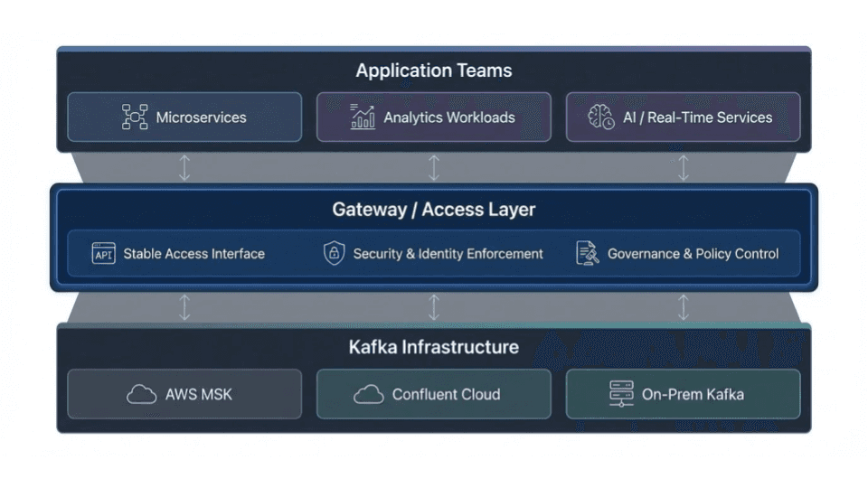Click the arrow below the Microservices box
The width and height of the screenshot is (868, 488).
[x=184, y=167]
